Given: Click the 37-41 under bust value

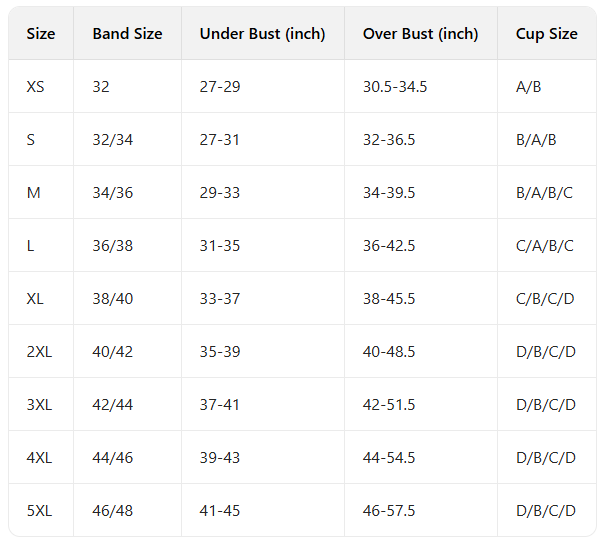Looking at the screenshot, I should (220, 405).
